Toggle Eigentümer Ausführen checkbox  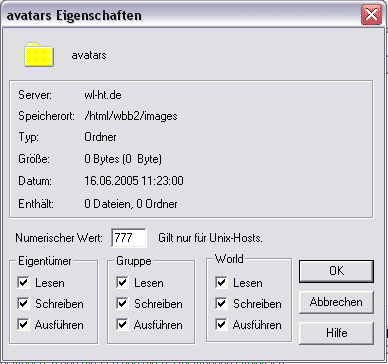click(x=23, y=325)
